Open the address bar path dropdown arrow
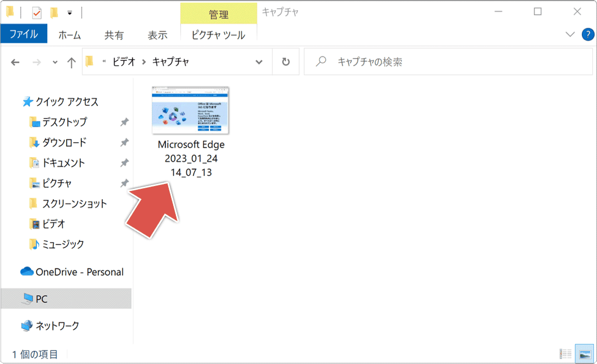The height and width of the screenshot is (364, 597). [259, 61]
